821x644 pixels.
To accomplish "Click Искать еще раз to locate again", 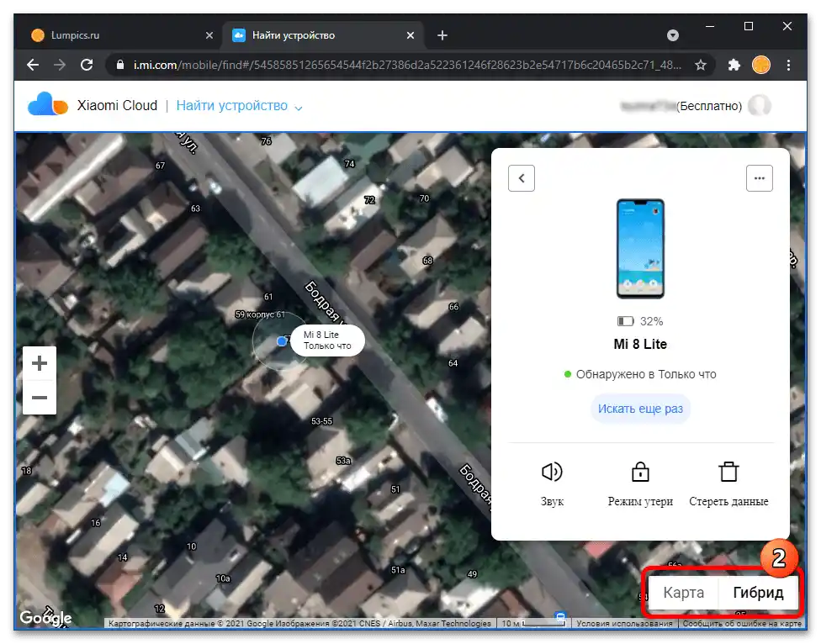I will 640,409.
